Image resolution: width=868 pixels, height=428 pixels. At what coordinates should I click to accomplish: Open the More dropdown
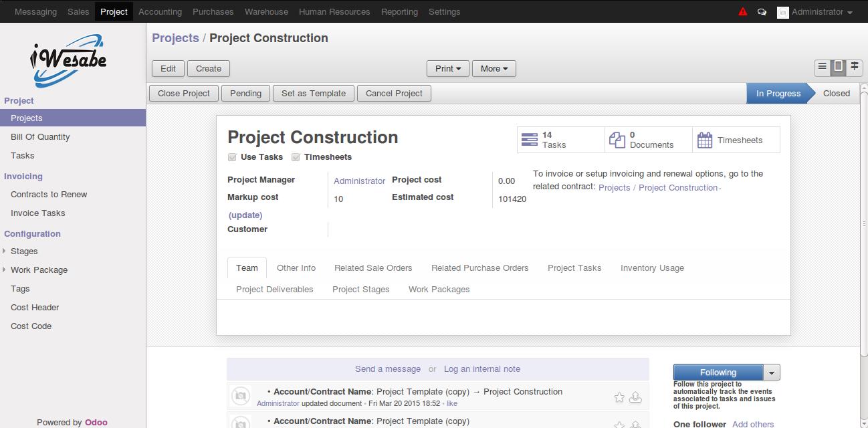click(494, 68)
